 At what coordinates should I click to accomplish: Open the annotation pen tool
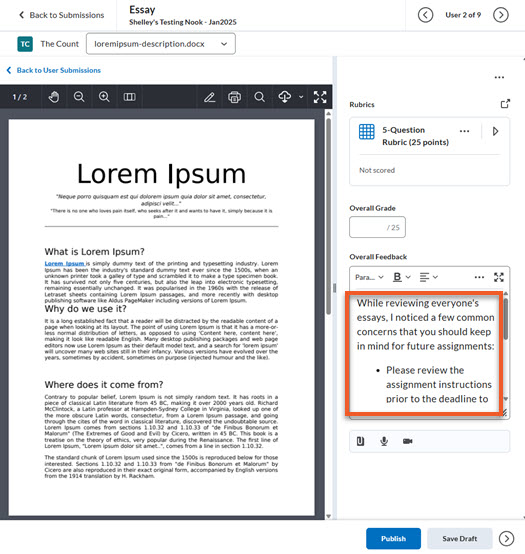click(x=210, y=97)
